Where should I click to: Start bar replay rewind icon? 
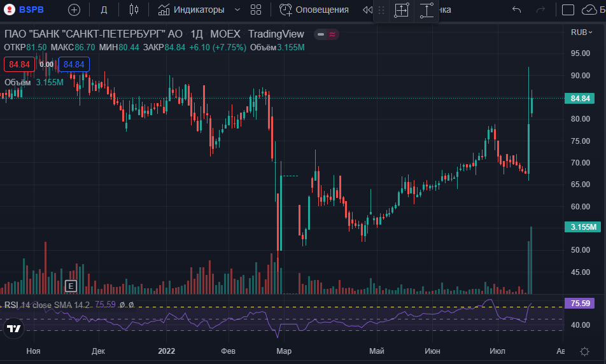point(367,10)
